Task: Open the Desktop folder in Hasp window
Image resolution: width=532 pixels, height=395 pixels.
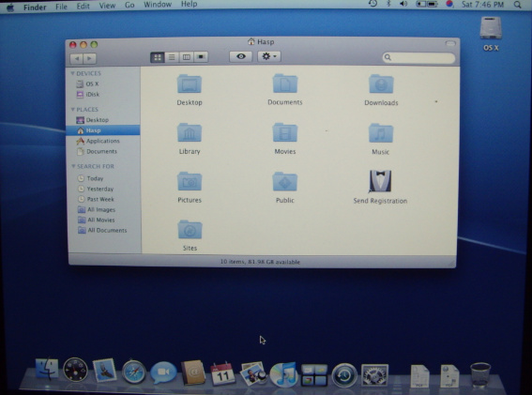Action: pos(190,84)
